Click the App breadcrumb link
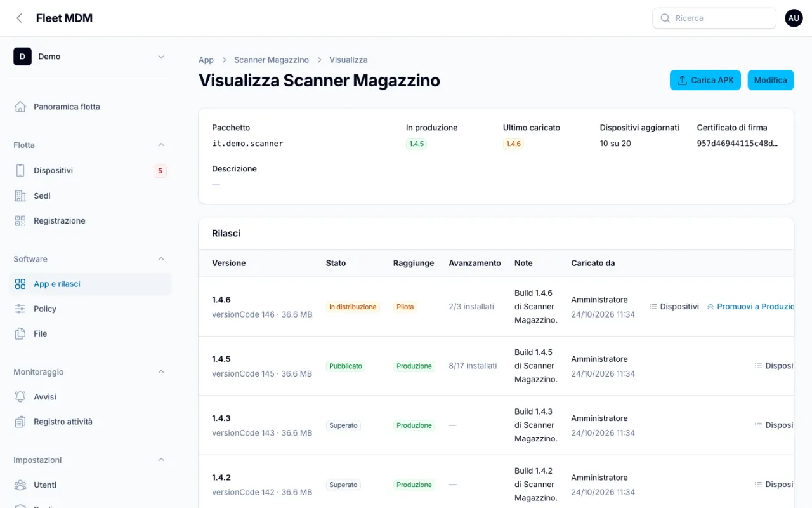 206,60
